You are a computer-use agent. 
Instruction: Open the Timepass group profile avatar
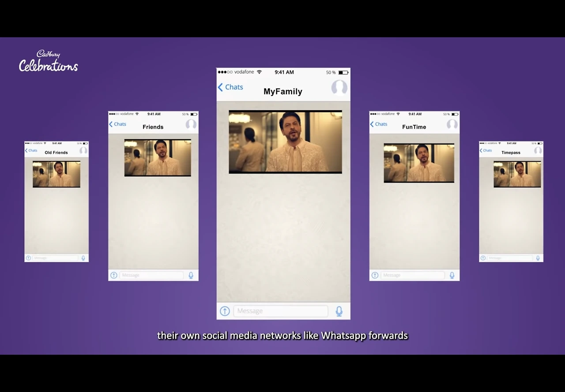(x=538, y=150)
